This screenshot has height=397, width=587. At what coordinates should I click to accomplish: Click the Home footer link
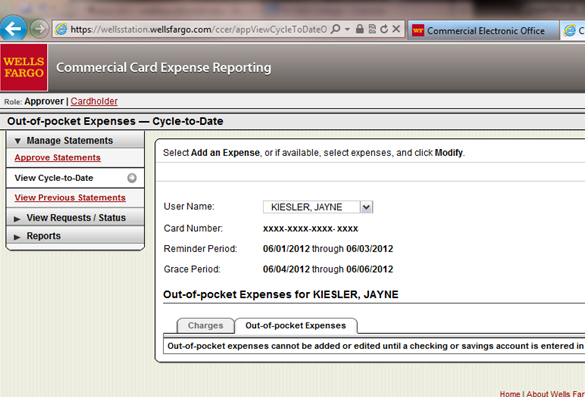(510, 394)
